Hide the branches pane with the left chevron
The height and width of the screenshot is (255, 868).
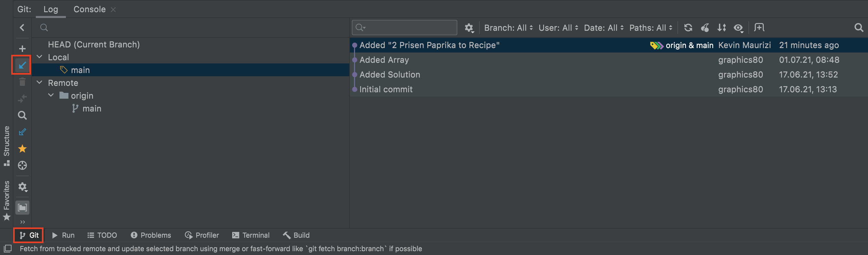tap(22, 28)
